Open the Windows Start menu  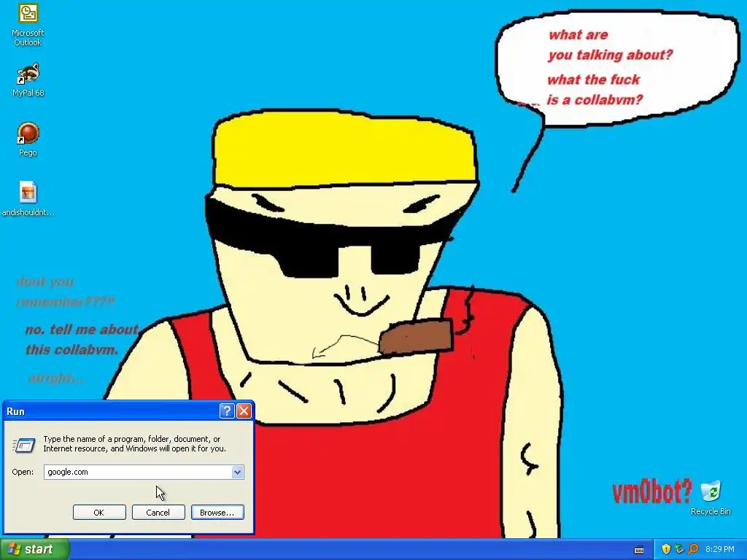(34, 549)
